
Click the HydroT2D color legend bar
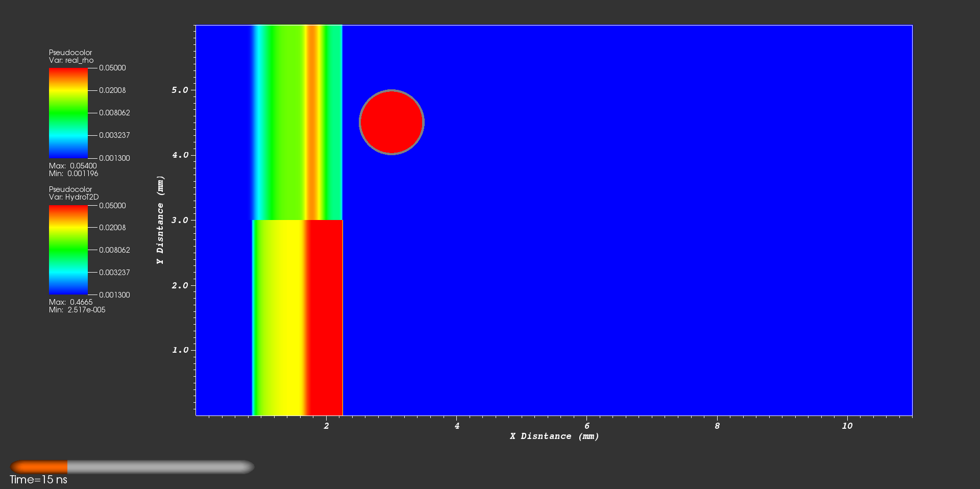[x=68, y=250]
